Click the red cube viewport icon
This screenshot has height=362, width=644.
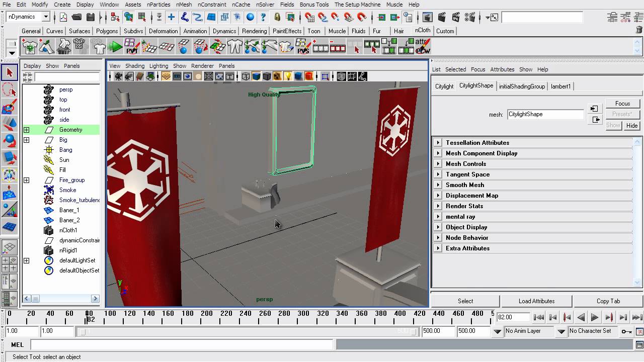pyautogui.click(x=309, y=76)
